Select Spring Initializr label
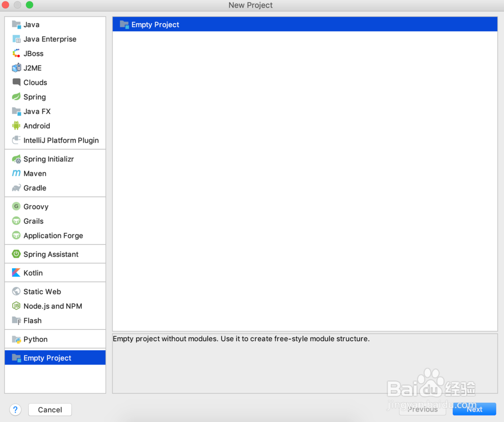The image size is (504, 422). (48, 159)
